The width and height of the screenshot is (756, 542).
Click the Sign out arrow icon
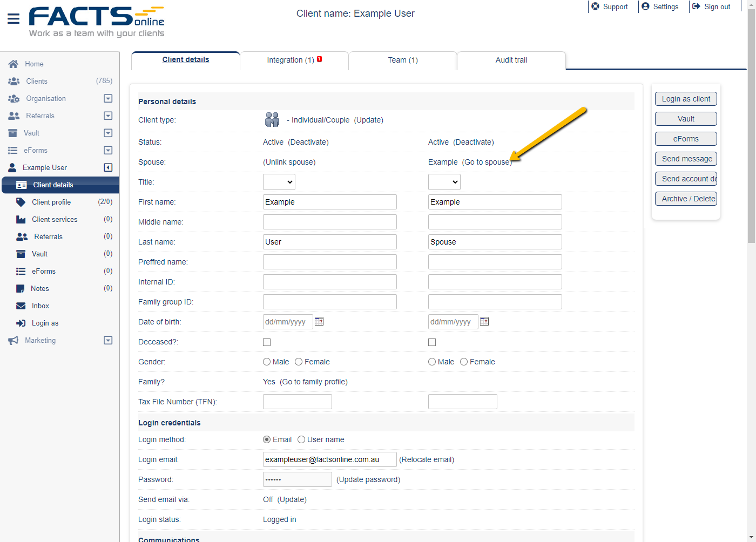pyautogui.click(x=696, y=6)
